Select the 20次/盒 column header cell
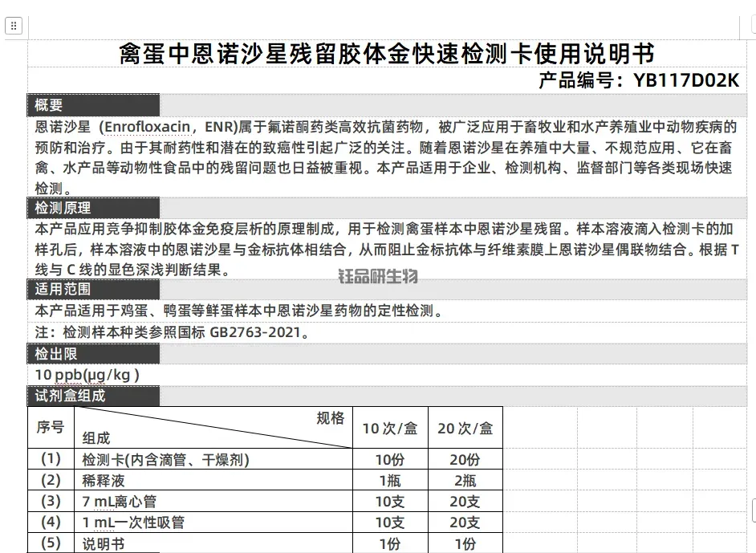Screen dimensions: 756x553 click(x=466, y=427)
